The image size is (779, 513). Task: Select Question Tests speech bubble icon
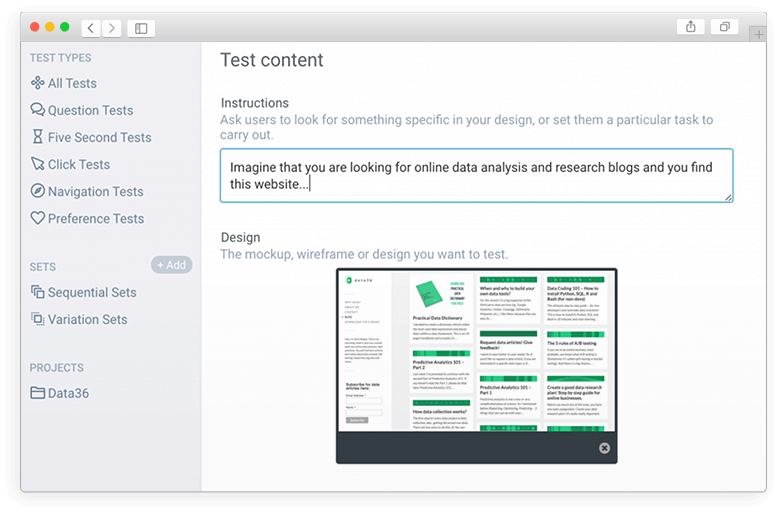37,110
